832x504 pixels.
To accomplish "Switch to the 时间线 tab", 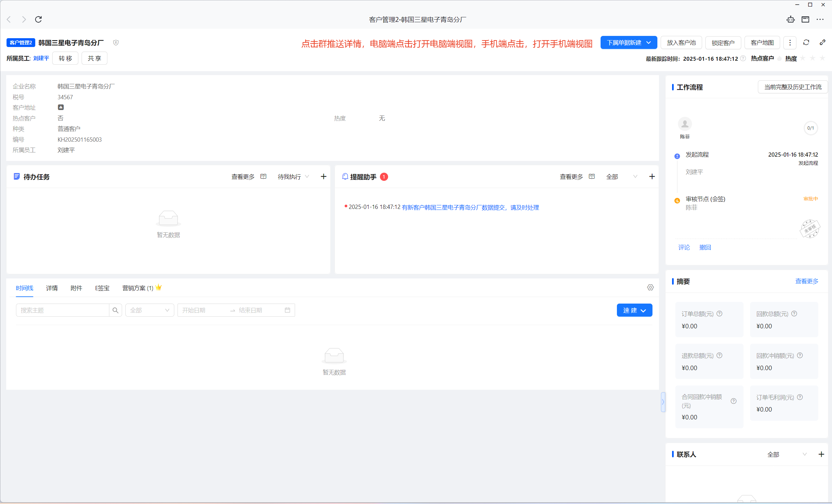I will tap(25, 288).
